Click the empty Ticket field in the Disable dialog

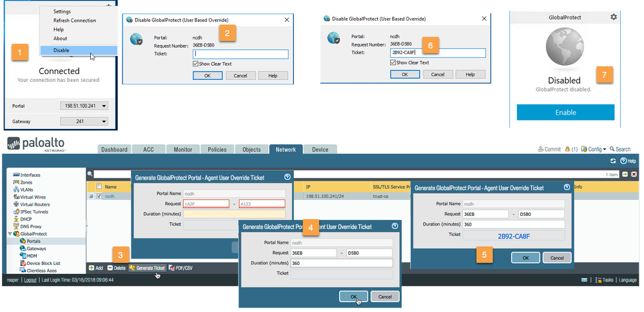tap(240, 54)
